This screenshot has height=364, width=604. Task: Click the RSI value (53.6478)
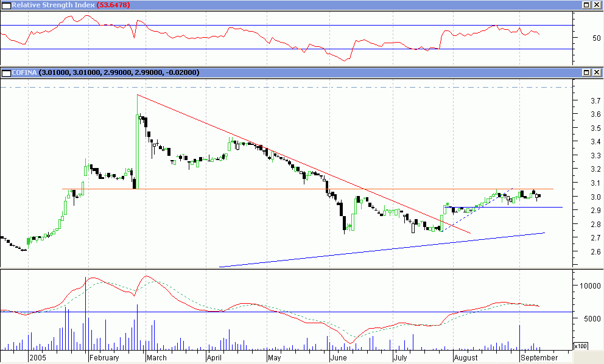[113, 5]
